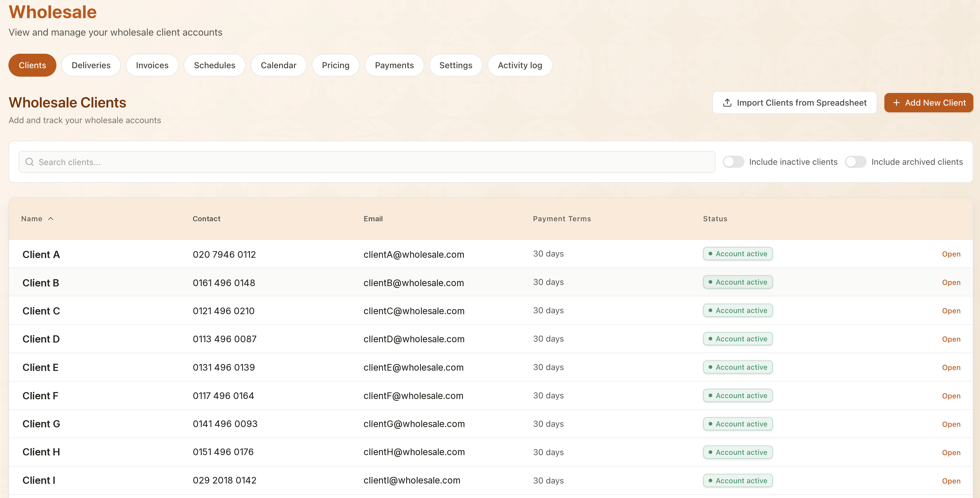
Task: Click the Client I name
Action: click(39, 480)
